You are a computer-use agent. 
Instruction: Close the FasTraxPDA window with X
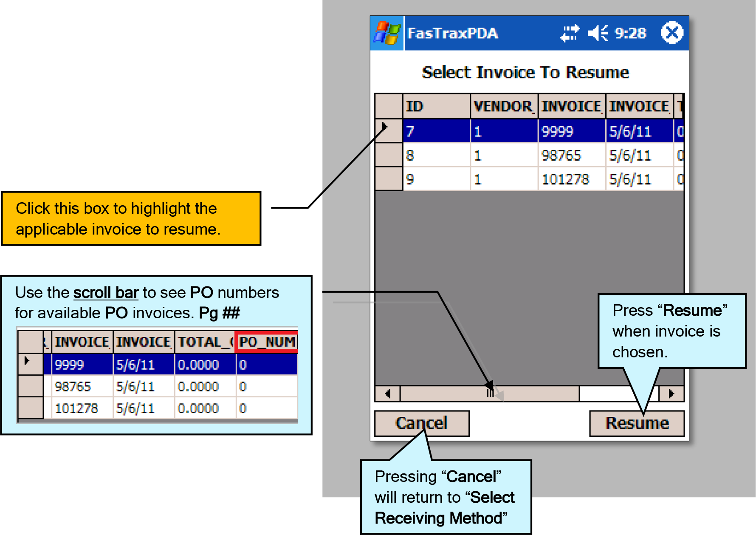(x=672, y=33)
